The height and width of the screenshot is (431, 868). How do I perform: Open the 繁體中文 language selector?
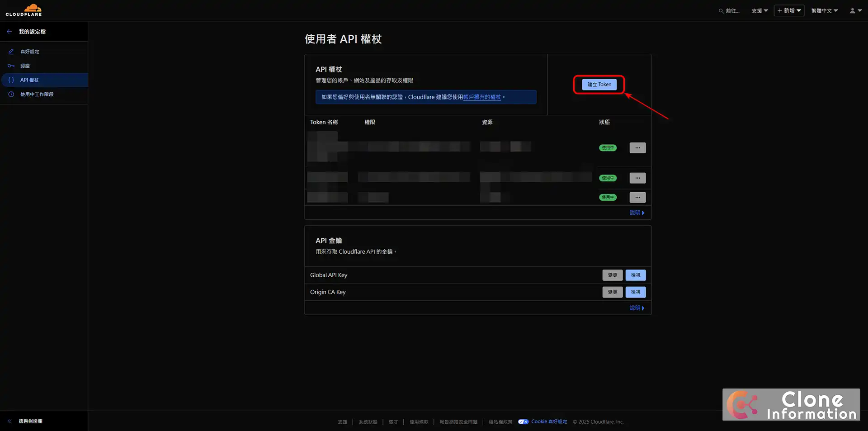coord(824,10)
